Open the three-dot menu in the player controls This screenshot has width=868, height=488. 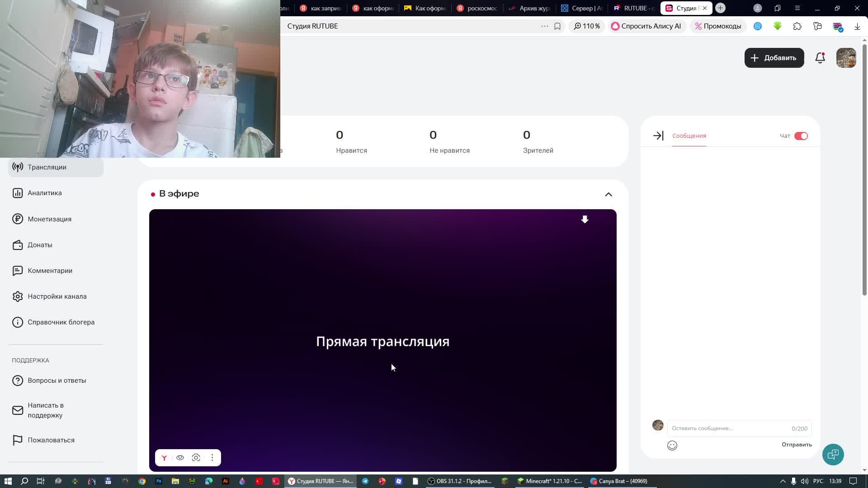coord(212,457)
